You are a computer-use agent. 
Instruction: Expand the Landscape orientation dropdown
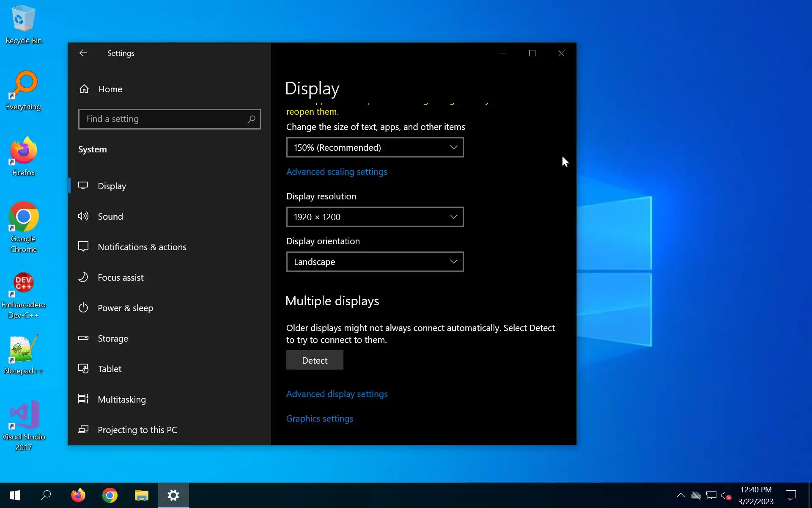pyautogui.click(x=375, y=262)
